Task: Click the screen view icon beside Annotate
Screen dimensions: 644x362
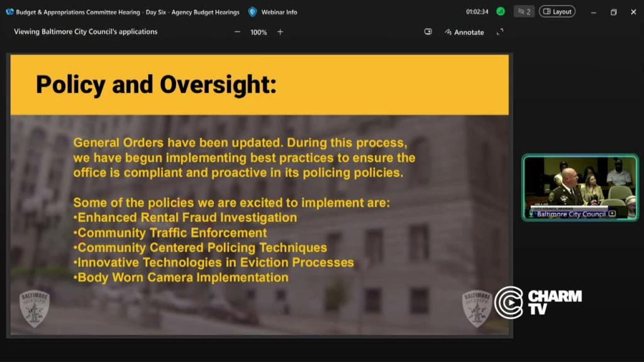Action: (428, 31)
